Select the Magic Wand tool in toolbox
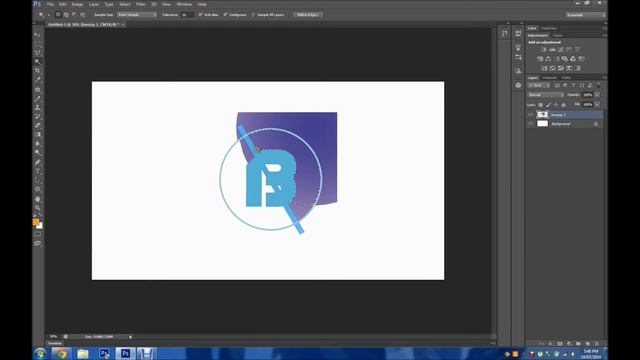Viewport: 640px width, 360px height. 38,62
